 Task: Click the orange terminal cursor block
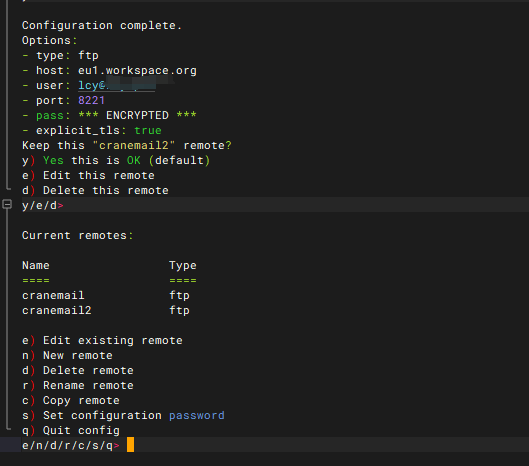pos(131,444)
